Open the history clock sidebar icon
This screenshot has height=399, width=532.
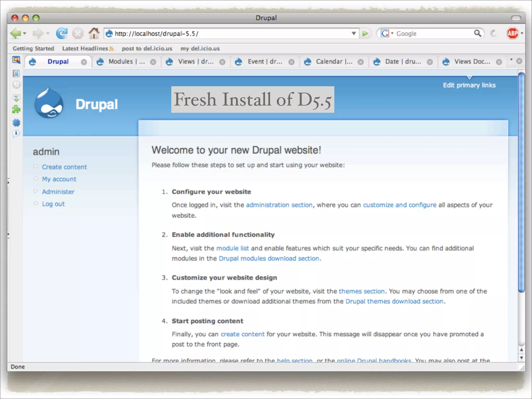[x=16, y=85]
